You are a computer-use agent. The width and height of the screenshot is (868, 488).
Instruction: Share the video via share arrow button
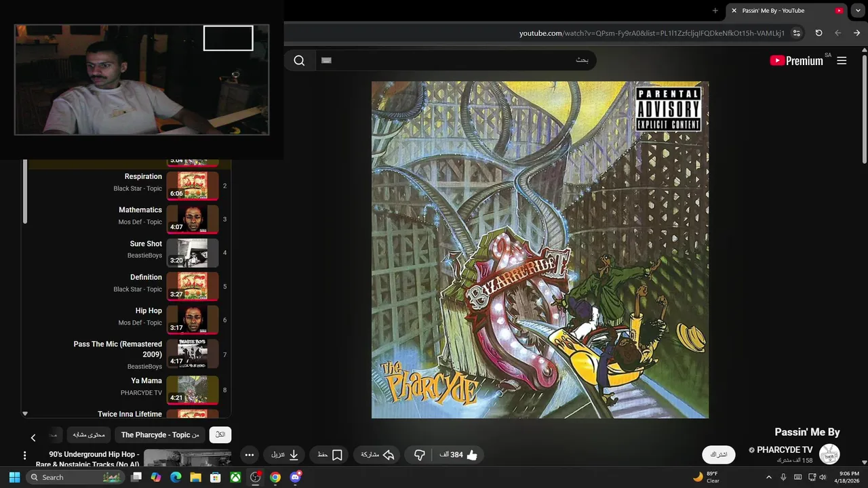point(378,455)
